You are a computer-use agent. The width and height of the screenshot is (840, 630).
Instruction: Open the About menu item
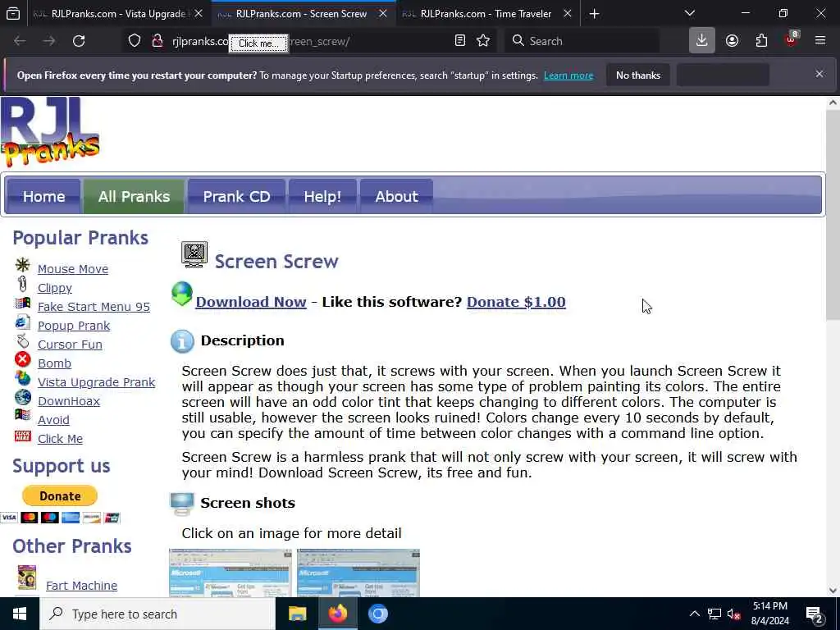click(x=396, y=197)
